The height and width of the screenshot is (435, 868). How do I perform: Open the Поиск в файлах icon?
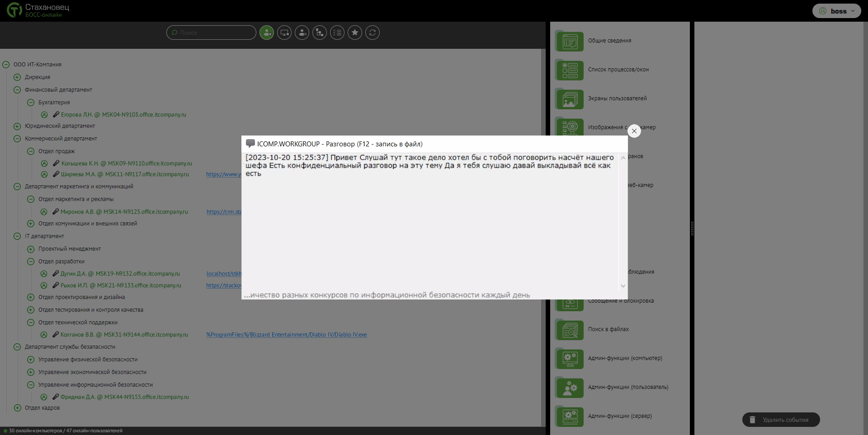(x=570, y=330)
